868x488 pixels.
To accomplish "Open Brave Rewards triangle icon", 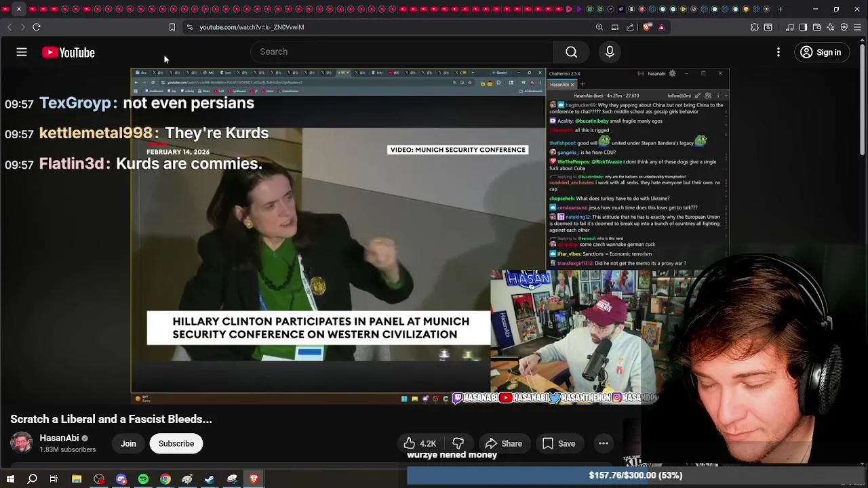I will pyautogui.click(x=661, y=27).
